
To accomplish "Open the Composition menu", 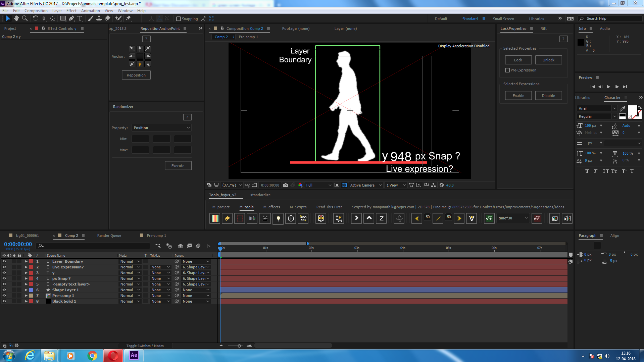I will tap(36, 11).
